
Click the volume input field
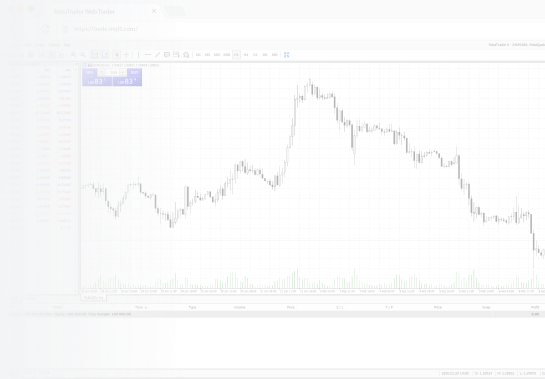113,72
